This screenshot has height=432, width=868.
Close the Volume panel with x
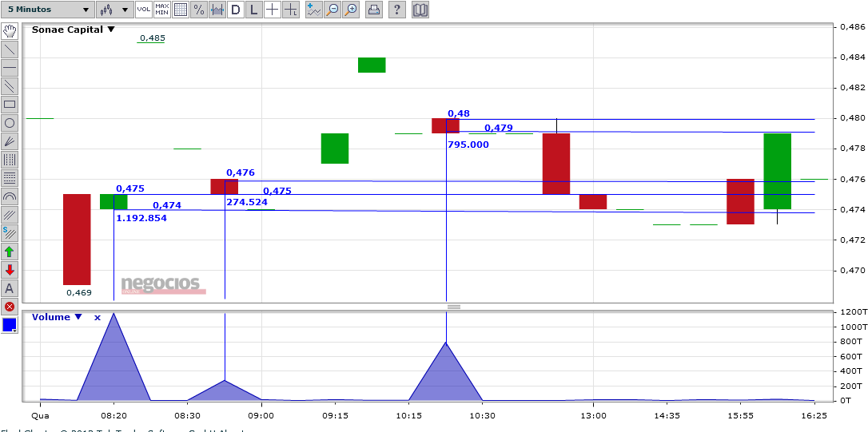pos(98,318)
